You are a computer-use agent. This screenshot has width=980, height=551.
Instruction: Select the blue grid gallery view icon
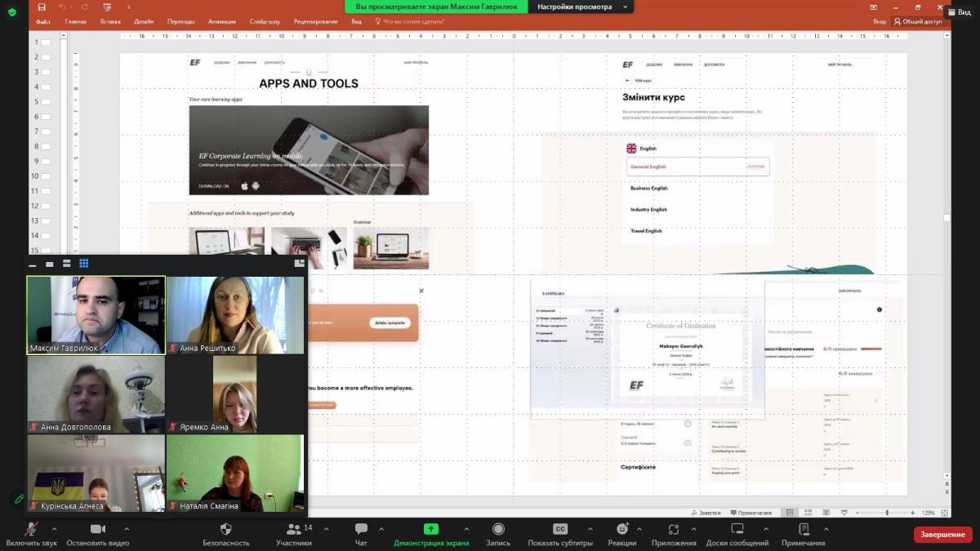(x=84, y=264)
